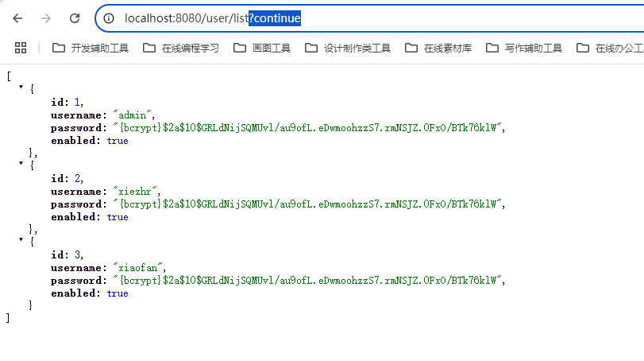Screen dimensions: 644x361
Task: Click the id value 3
Action: pyautogui.click(x=77, y=255)
